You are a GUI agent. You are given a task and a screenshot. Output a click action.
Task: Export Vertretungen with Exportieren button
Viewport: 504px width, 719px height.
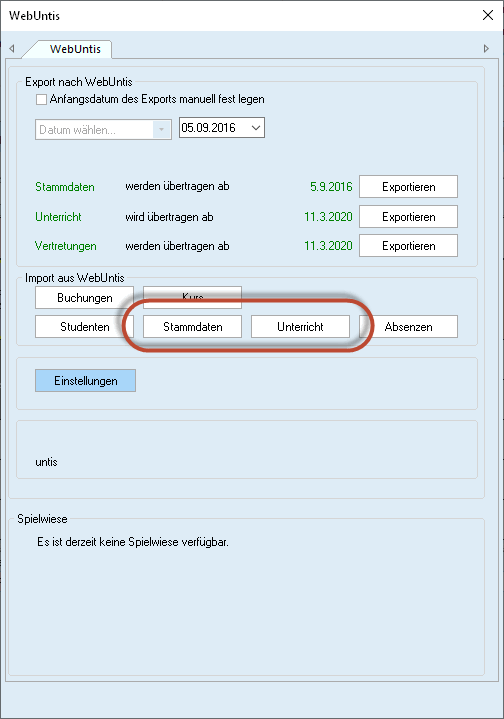click(x=408, y=246)
